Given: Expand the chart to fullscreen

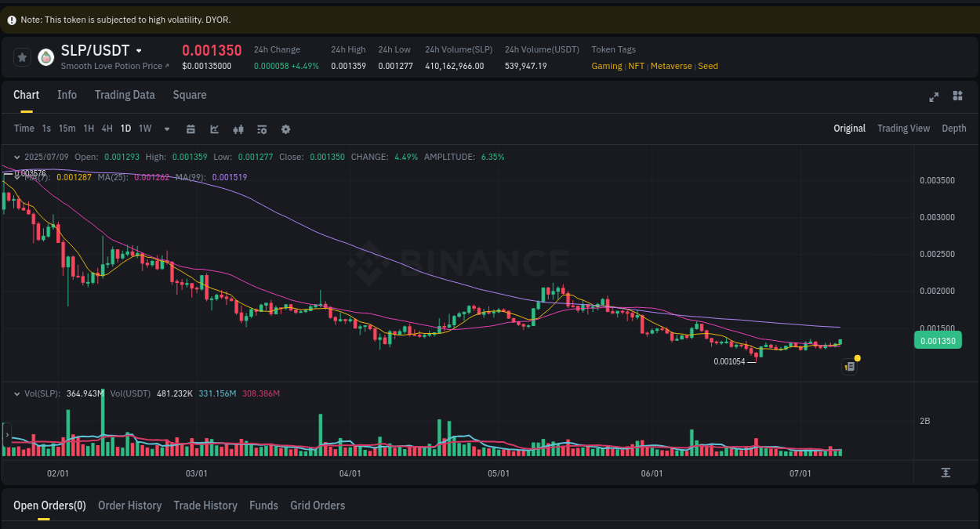Looking at the screenshot, I should pos(933,97).
